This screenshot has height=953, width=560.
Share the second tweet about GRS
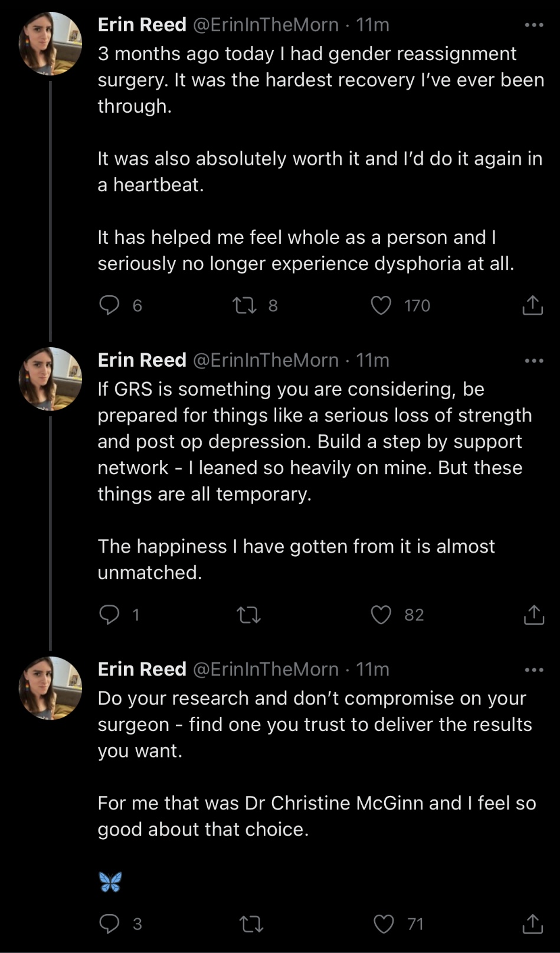pyautogui.click(x=533, y=615)
